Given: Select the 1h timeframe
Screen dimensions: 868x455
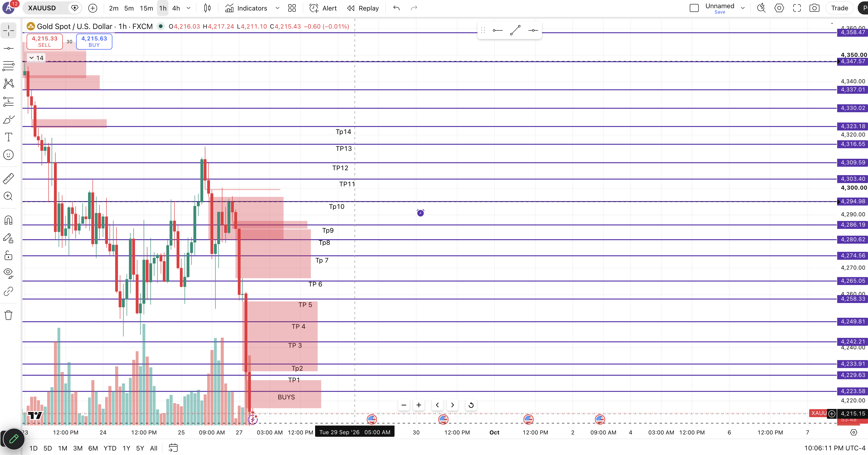Looking at the screenshot, I should point(163,8).
